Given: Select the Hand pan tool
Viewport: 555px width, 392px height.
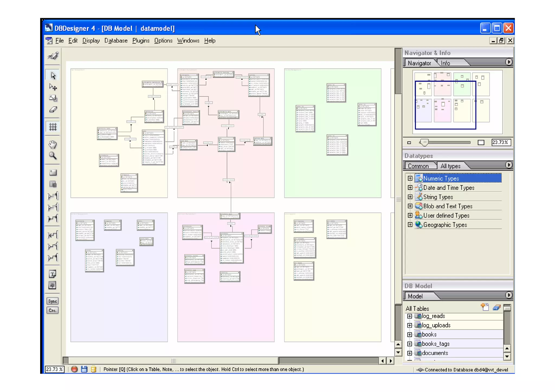Looking at the screenshot, I should [53, 144].
